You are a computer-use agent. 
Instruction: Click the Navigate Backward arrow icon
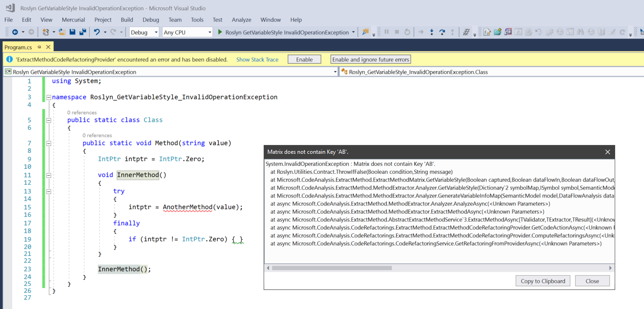15,31
